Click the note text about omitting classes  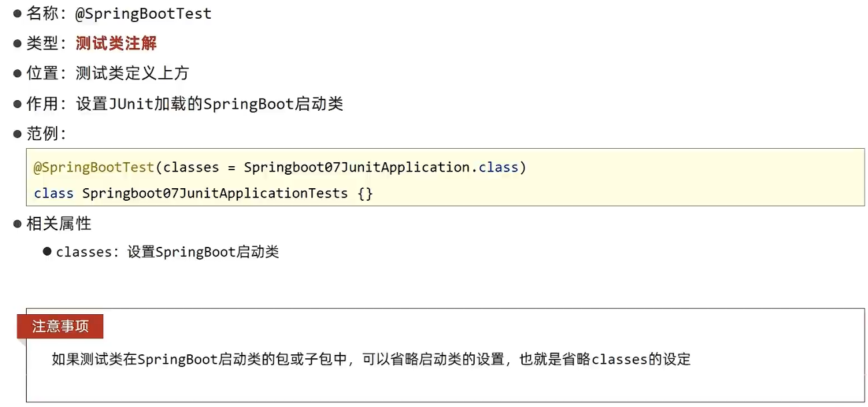(371, 360)
